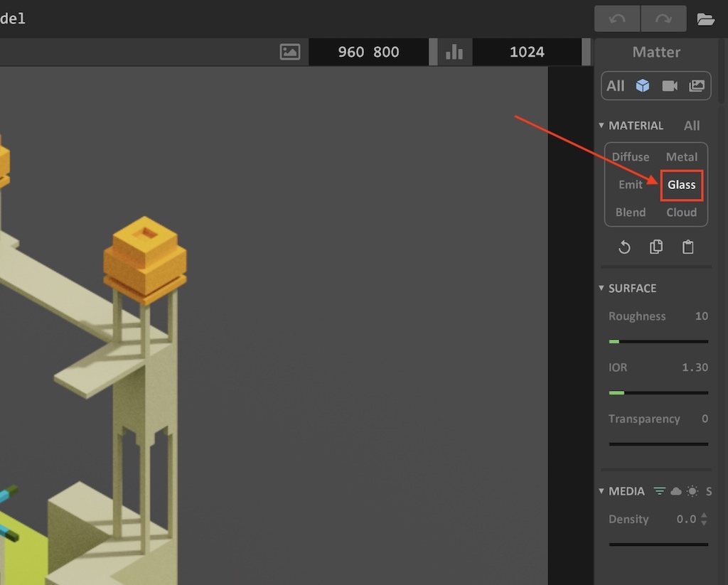Image resolution: width=728 pixels, height=585 pixels.
Task: Click the Roughness label
Action: pyautogui.click(x=637, y=316)
